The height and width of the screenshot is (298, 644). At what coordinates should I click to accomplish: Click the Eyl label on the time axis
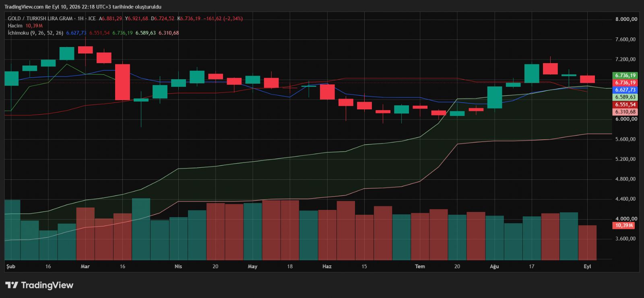click(x=587, y=267)
